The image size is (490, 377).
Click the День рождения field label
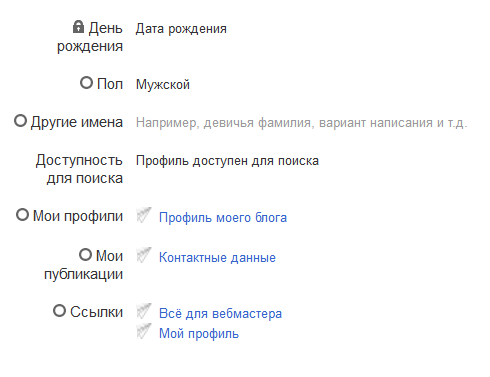pos(90,37)
